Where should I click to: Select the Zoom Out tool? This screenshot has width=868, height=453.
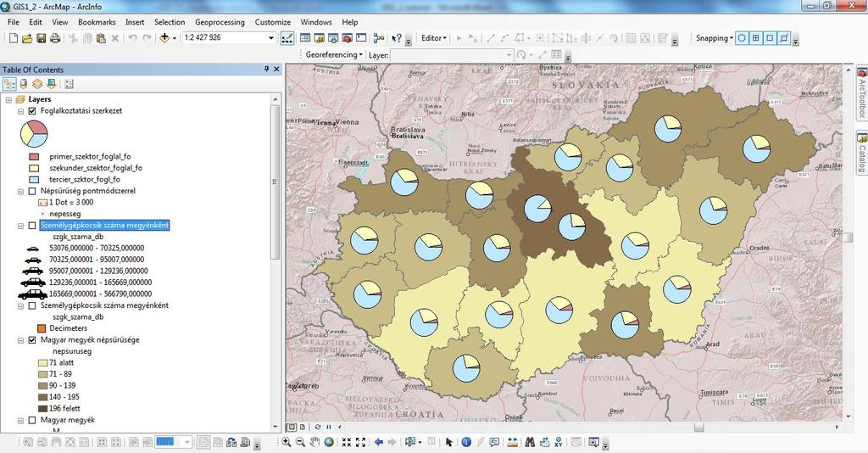tap(300, 442)
